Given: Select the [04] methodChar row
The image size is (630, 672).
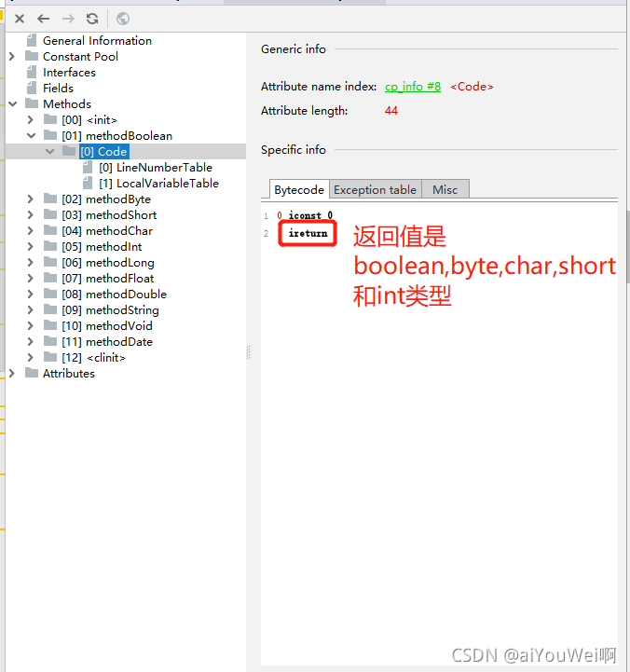Looking at the screenshot, I should tap(107, 231).
